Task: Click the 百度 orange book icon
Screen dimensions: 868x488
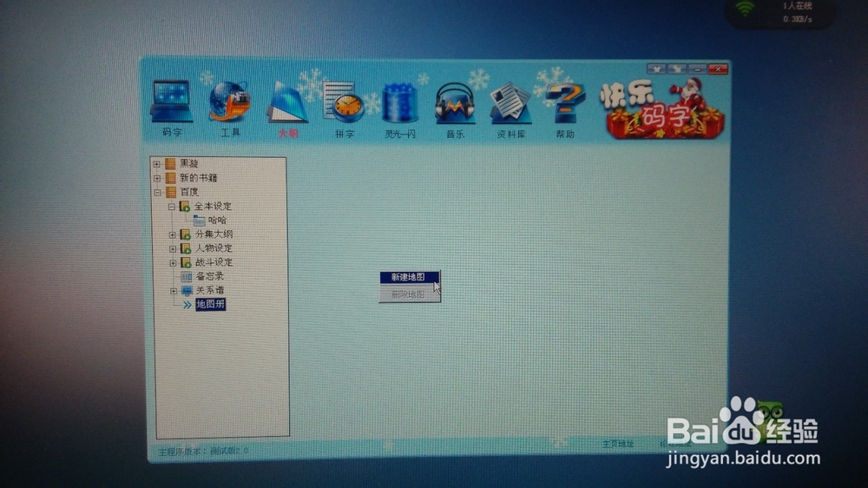Action: 170,192
